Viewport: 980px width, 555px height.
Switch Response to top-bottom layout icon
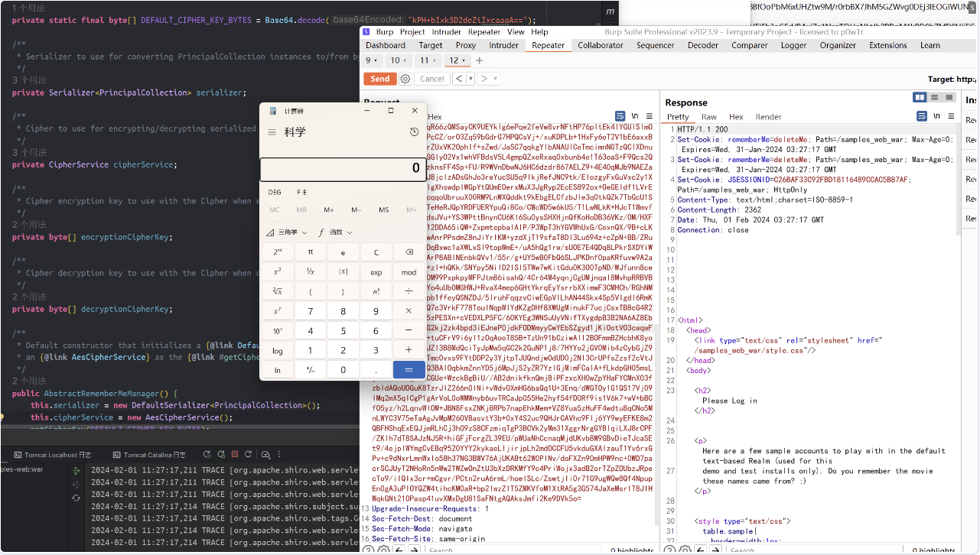pyautogui.click(x=934, y=97)
